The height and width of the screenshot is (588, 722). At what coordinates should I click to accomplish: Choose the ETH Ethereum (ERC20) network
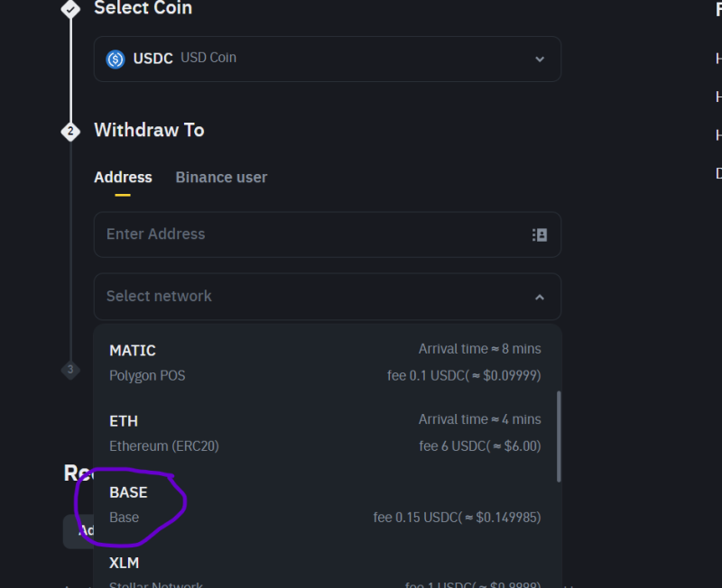coord(325,433)
